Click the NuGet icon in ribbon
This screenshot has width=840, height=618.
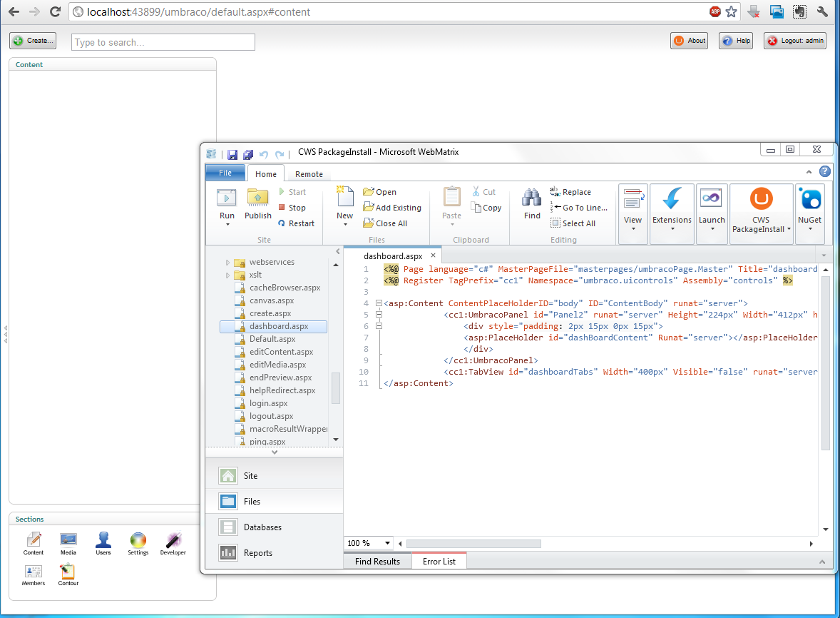(809, 199)
